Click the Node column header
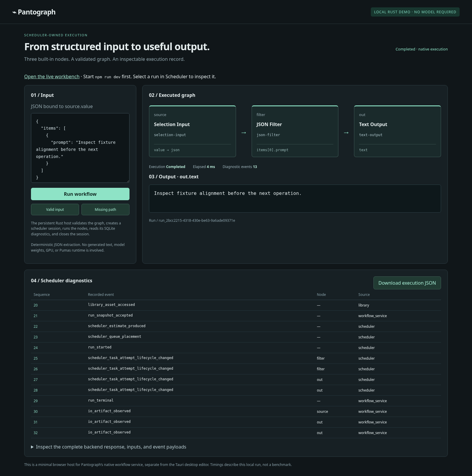This screenshot has width=472, height=476. click(x=321, y=294)
